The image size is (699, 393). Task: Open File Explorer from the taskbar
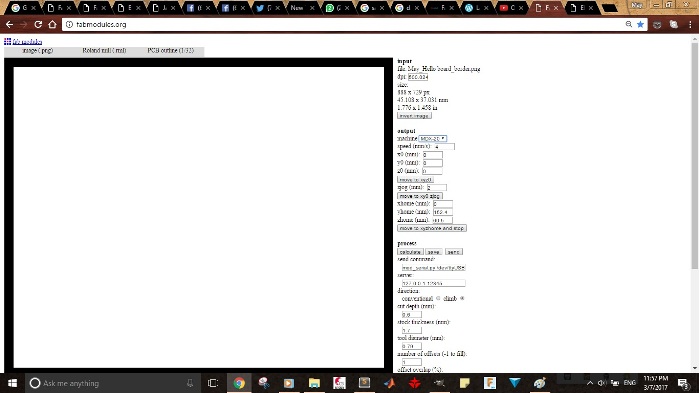tap(314, 383)
